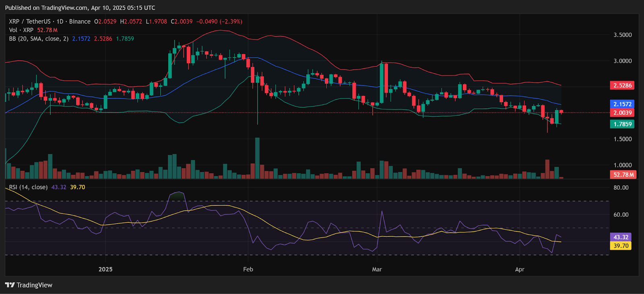Click the XRP / TetherUS symbol title
Viewport: 644px width, 294px height.
click(30, 22)
